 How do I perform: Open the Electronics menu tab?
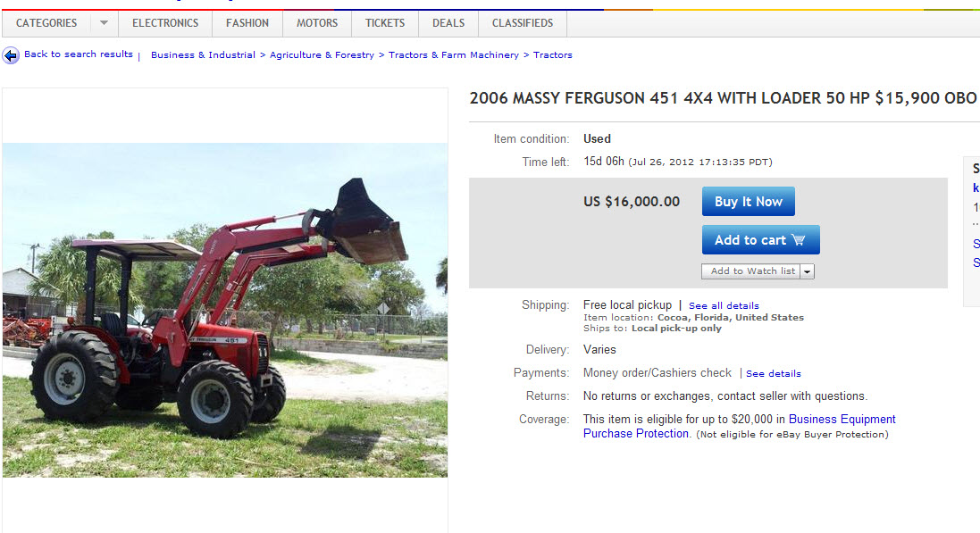pyautogui.click(x=165, y=23)
